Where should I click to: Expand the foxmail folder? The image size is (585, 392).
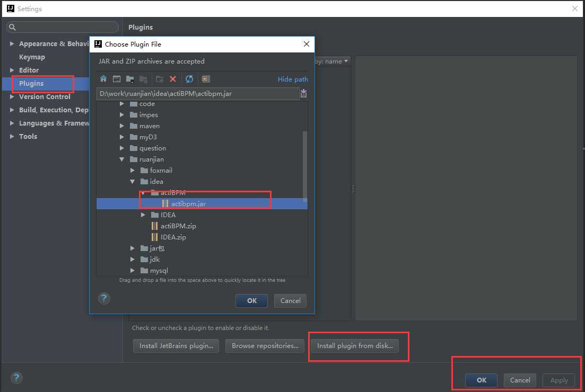point(133,170)
